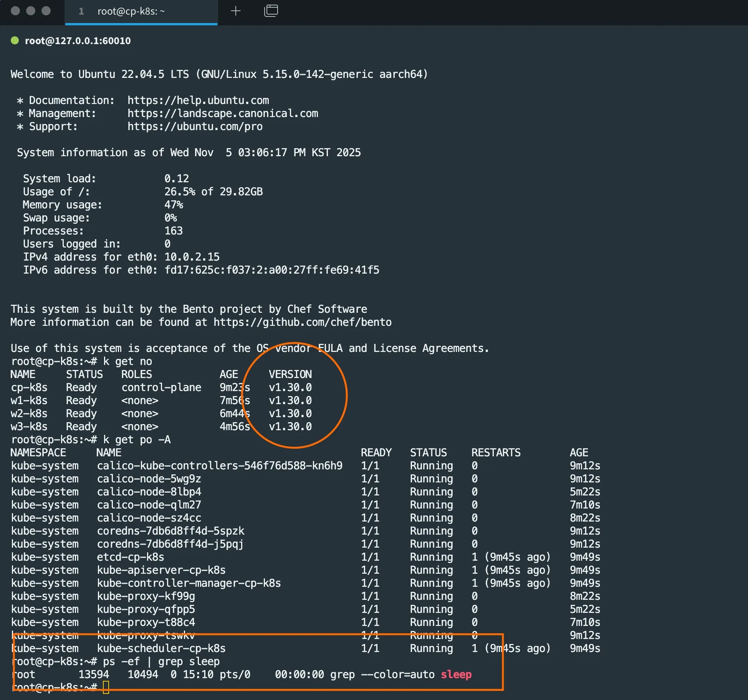Click the yellow cursor at the last prompt
This screenshot has width=748, height=700.
coord(106,687)
